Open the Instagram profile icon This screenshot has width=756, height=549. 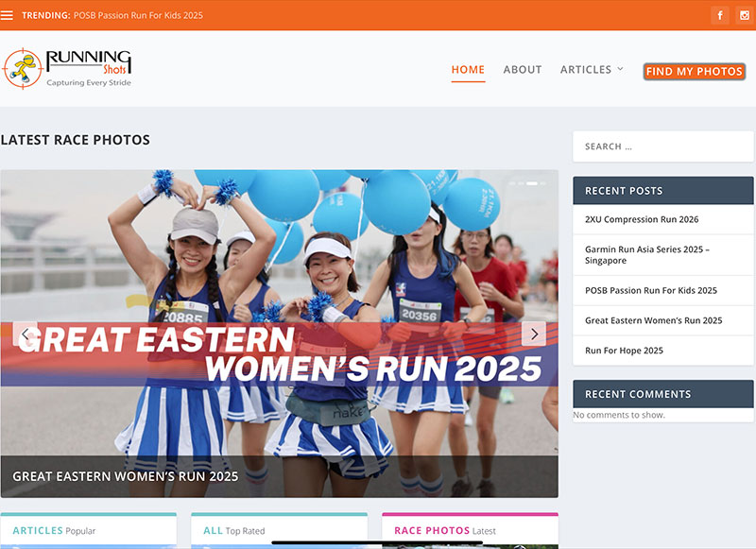click(742, 15)
